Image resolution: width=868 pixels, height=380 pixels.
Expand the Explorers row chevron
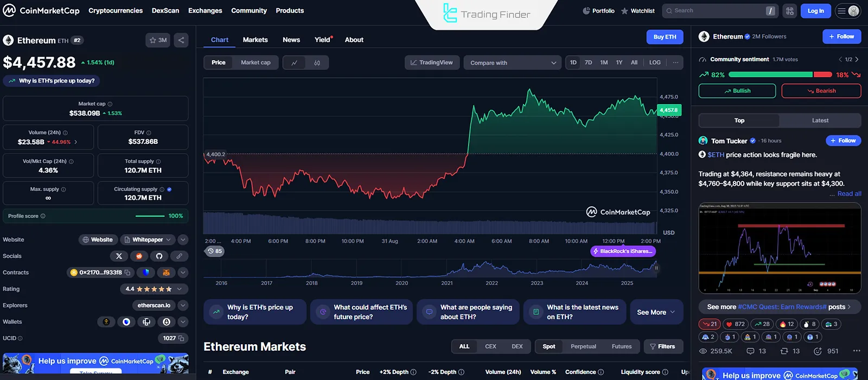183,306
